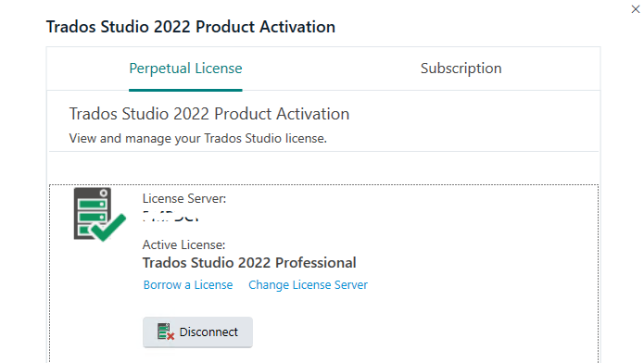Open the Subscription tab
Viewport: 644px width, 363px height.
point(461,69)
